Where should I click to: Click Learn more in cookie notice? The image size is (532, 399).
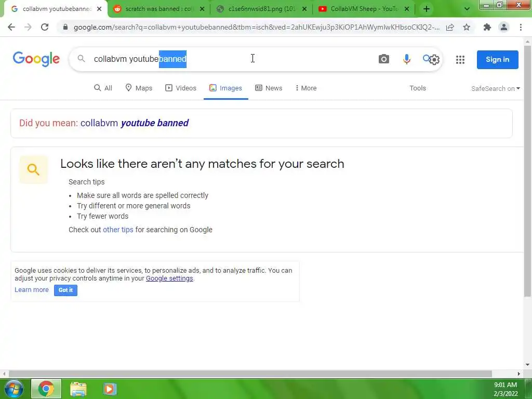click(x=32, y=290)
